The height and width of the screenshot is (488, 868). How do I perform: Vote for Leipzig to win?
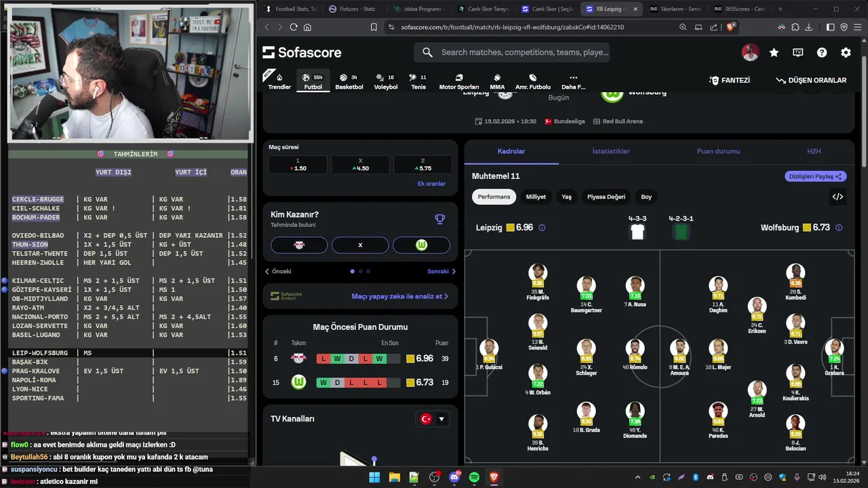299,245
